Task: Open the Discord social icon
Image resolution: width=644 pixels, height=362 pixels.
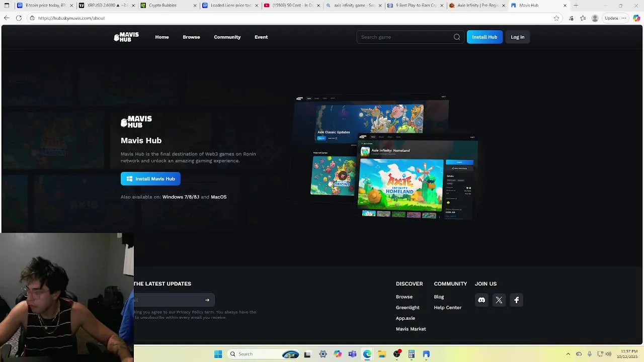Action: tap(481, 300)
